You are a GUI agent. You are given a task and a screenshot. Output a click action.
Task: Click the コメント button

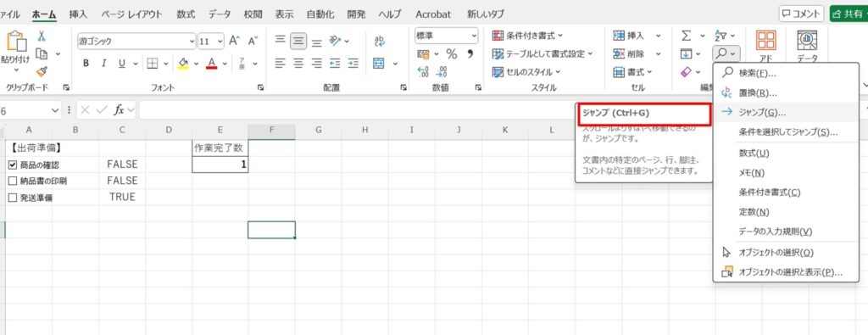pyautogui.click(x=801, y=14)
